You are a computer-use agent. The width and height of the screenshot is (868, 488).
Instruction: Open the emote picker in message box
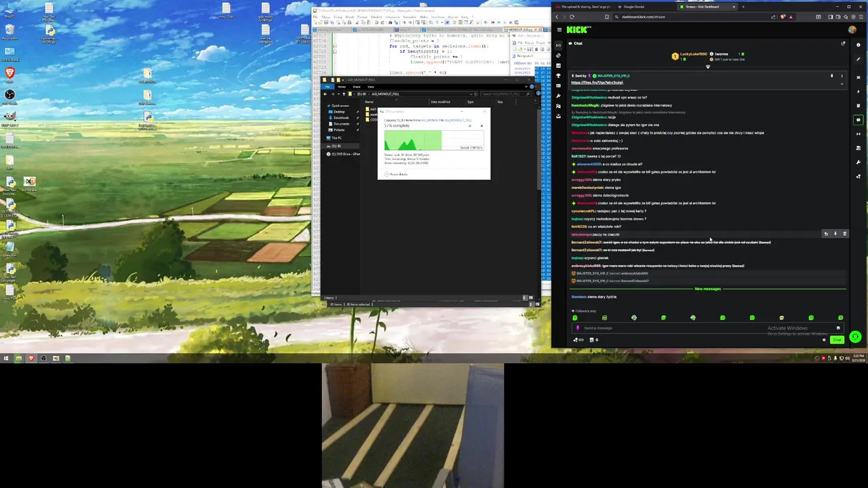tap(838, 328)
